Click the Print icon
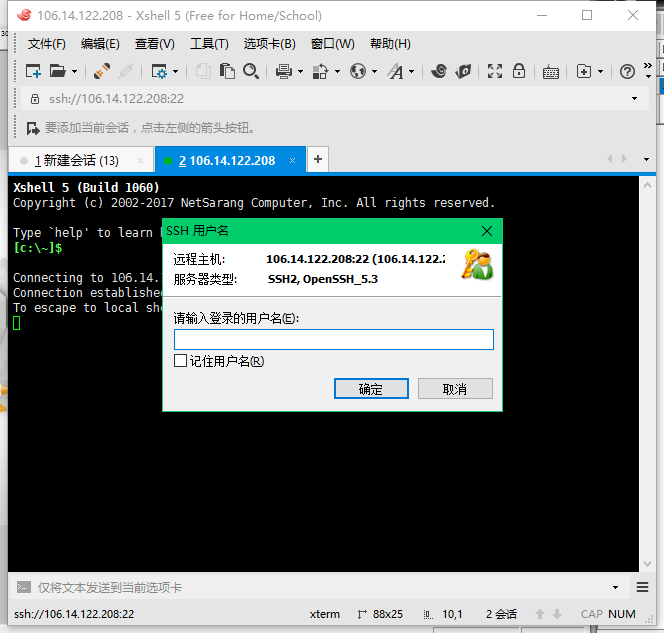 [x=284, y=71]
